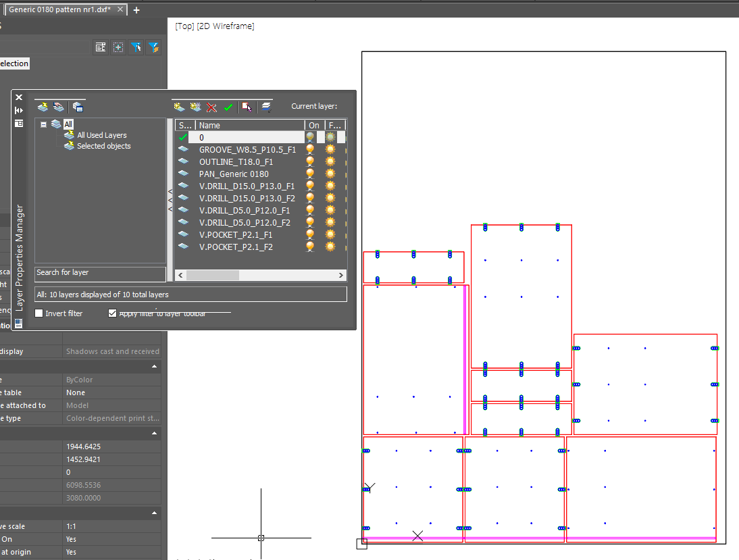Turn off OUTLINE_T18.0_F1 layer bulb
This screenshot has height=560, width=739.
pyautogui.click(x=310, y=161)
